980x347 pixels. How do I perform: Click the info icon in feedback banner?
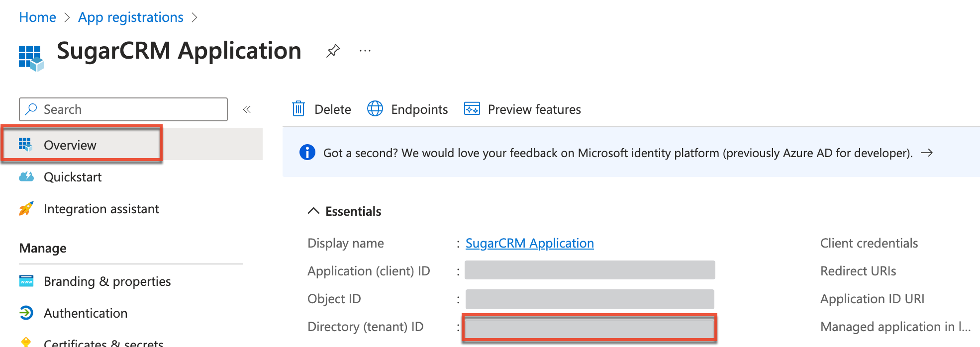click(x=307, y=152)
